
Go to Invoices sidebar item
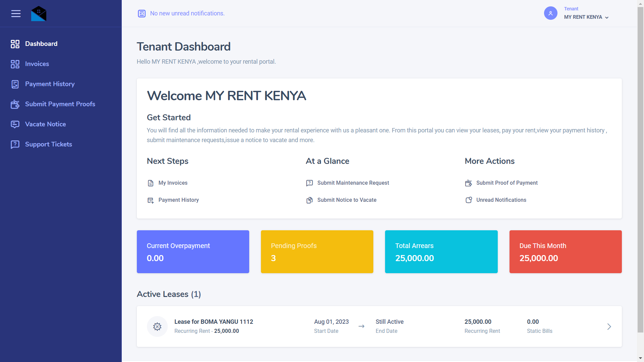(x=37, y=64)
